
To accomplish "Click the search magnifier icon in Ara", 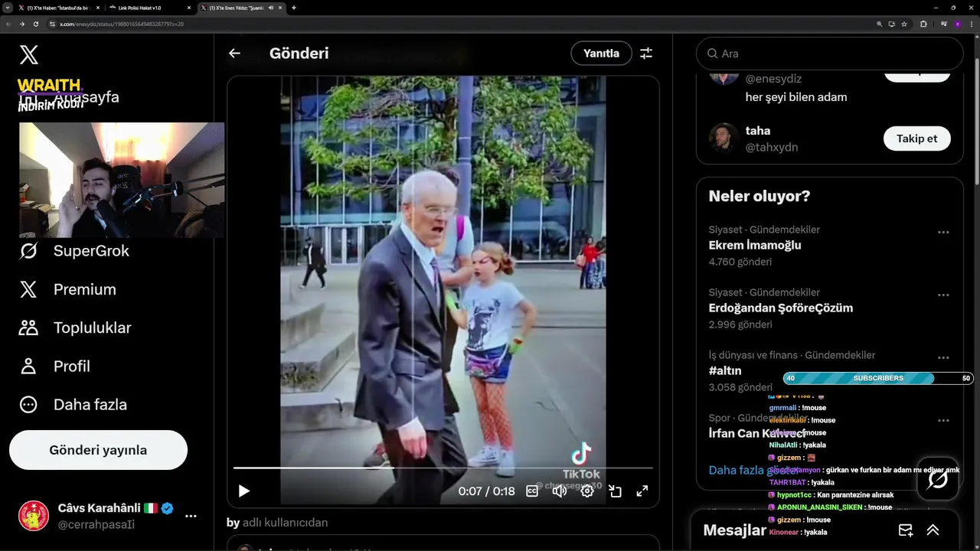I will 712,54.
